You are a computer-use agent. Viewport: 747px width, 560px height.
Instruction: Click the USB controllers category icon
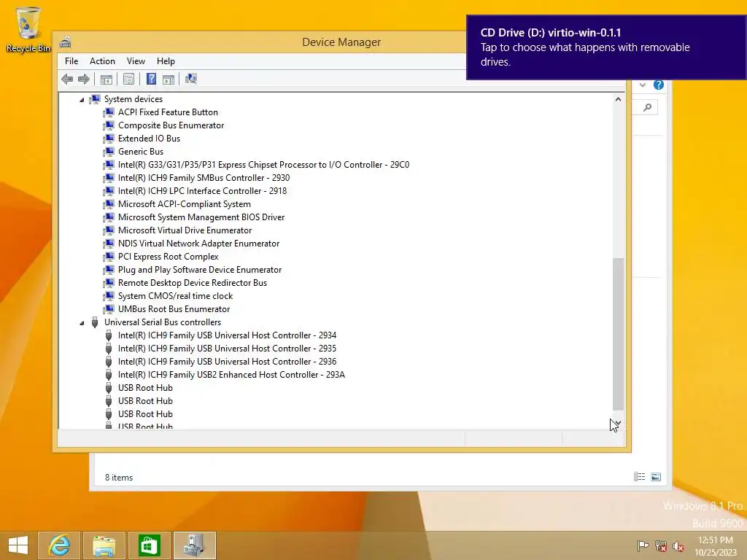click(x=95, y=322)
